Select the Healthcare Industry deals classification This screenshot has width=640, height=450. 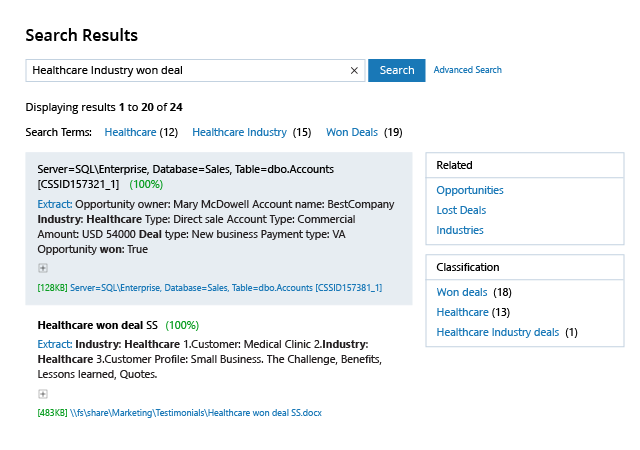click(498, 332)
